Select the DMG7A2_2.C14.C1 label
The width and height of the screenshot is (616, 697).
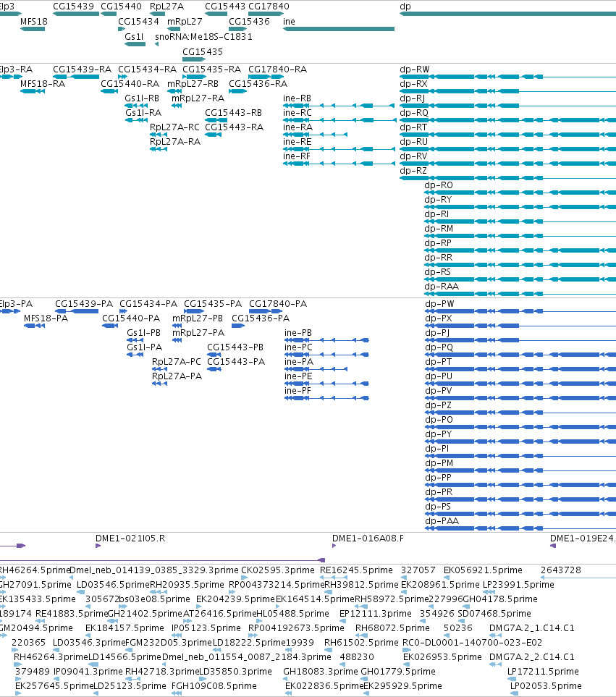[531, 657]
